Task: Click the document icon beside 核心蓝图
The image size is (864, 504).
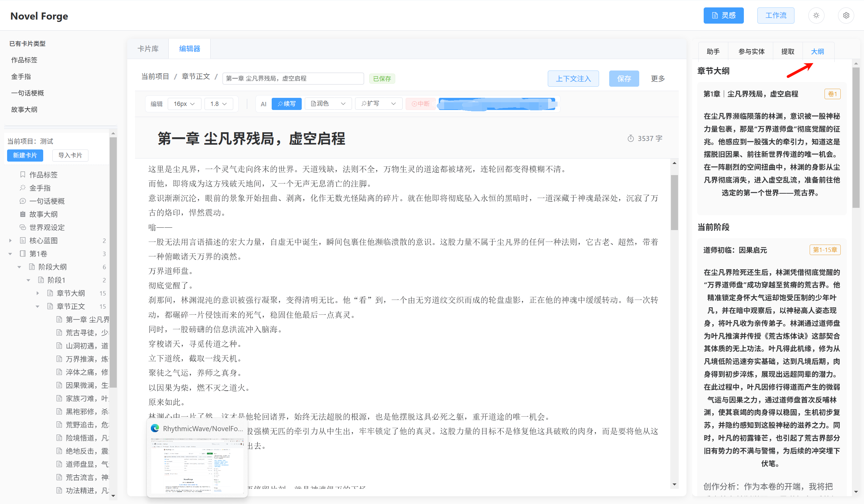Action: 23,240
